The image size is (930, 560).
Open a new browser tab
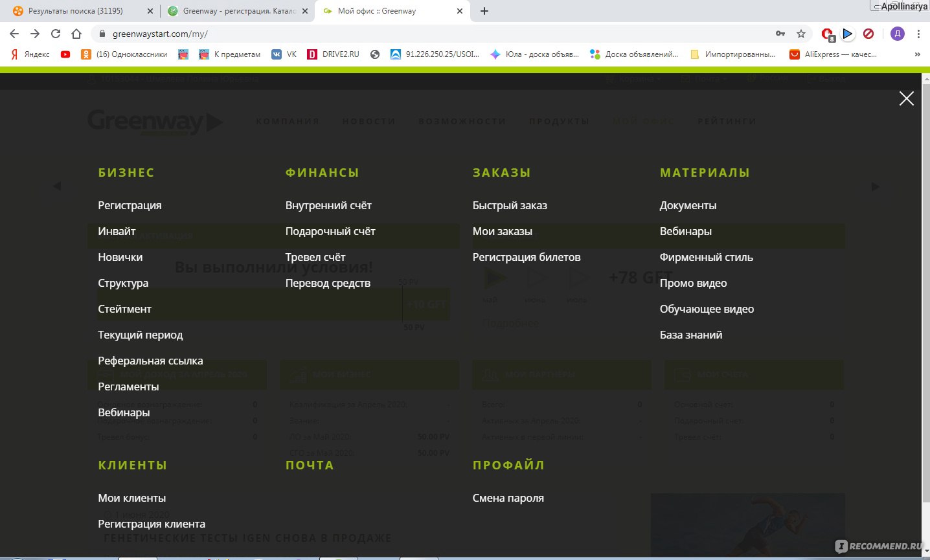tap(484, 11)
